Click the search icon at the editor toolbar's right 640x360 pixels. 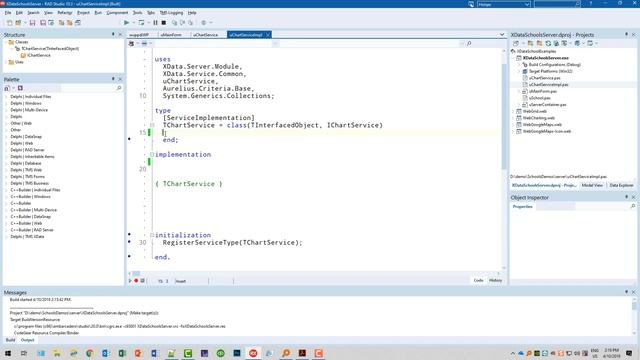469,43
